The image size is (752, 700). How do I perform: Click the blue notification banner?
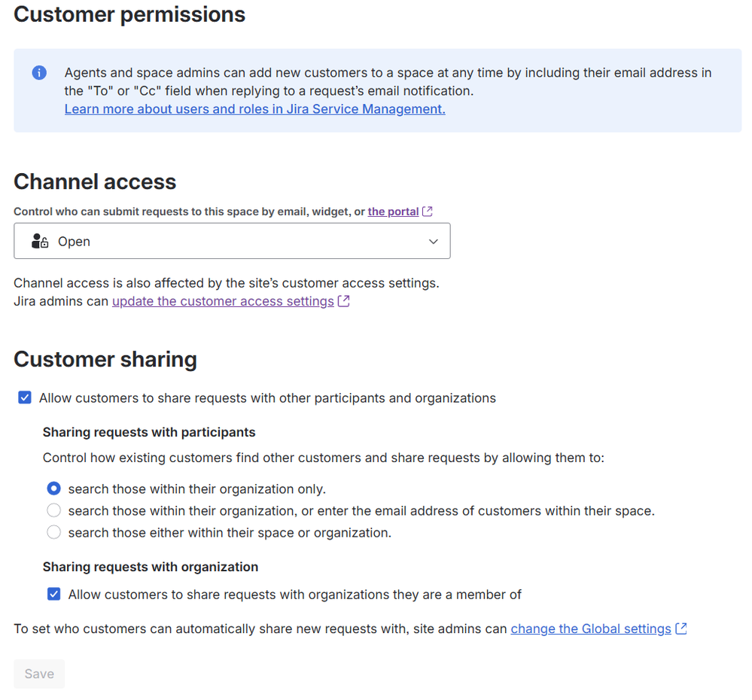point(376,90)
